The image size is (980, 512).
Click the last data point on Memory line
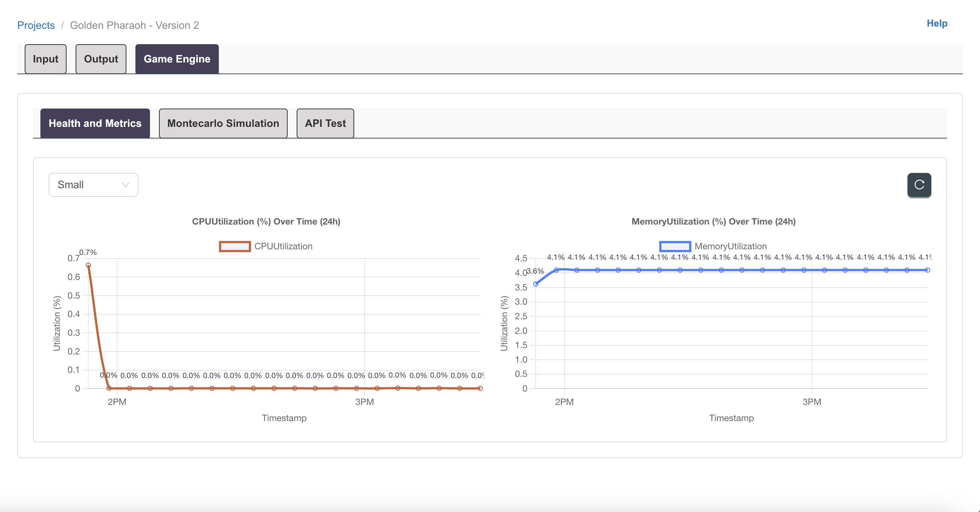point(928,270)
